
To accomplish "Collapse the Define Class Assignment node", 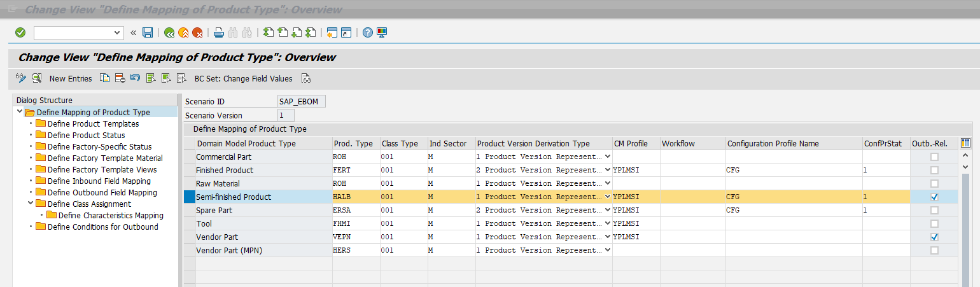I will pyautogui.click(x=30, y=204).
